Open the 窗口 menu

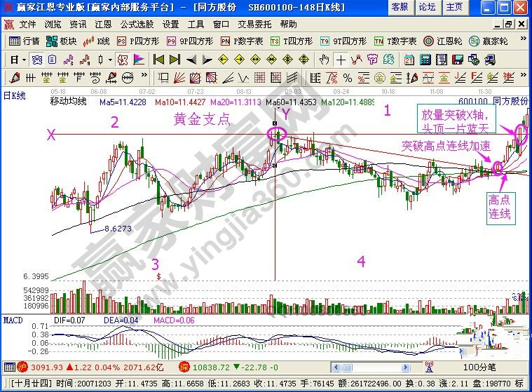point(221,25)
